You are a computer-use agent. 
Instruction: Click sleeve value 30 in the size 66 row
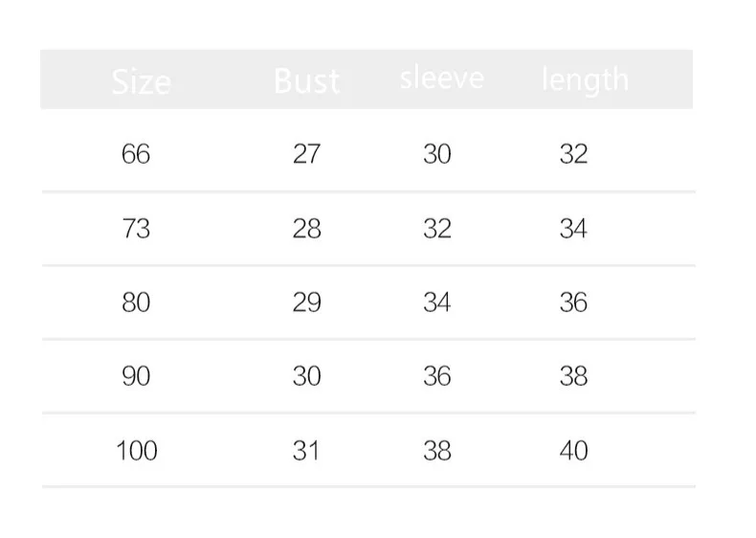[436, 154]
